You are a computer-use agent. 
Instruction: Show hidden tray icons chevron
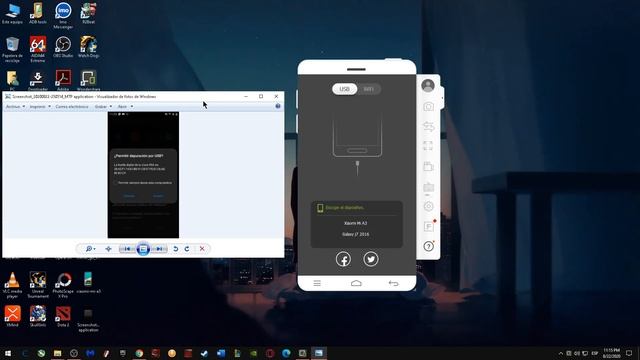coord(561,353)
